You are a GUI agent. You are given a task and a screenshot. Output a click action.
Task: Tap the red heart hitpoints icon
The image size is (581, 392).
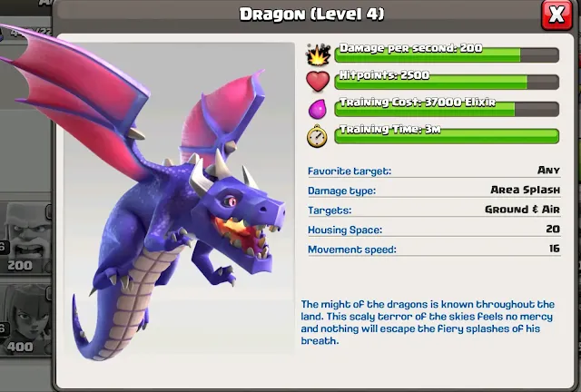pyautogui.click(x=318, y=81)
